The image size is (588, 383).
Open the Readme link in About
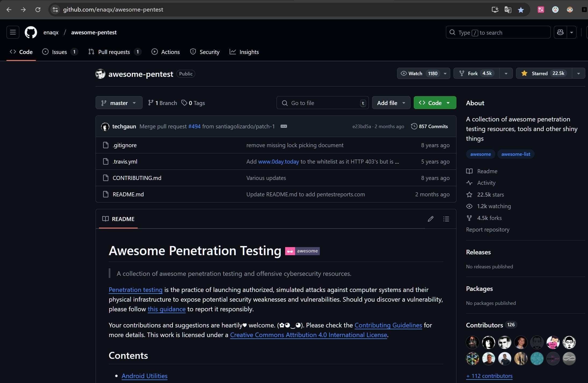click(482, 171)
